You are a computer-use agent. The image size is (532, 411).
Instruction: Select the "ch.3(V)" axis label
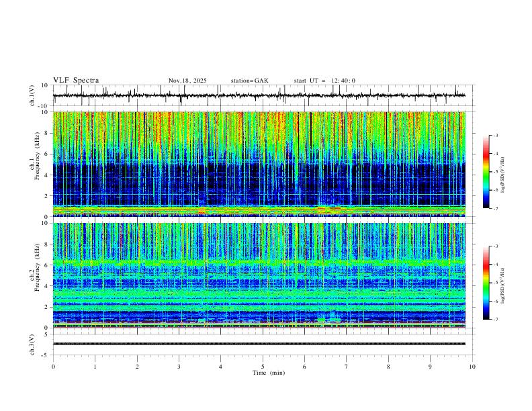(x=32, y=345)
